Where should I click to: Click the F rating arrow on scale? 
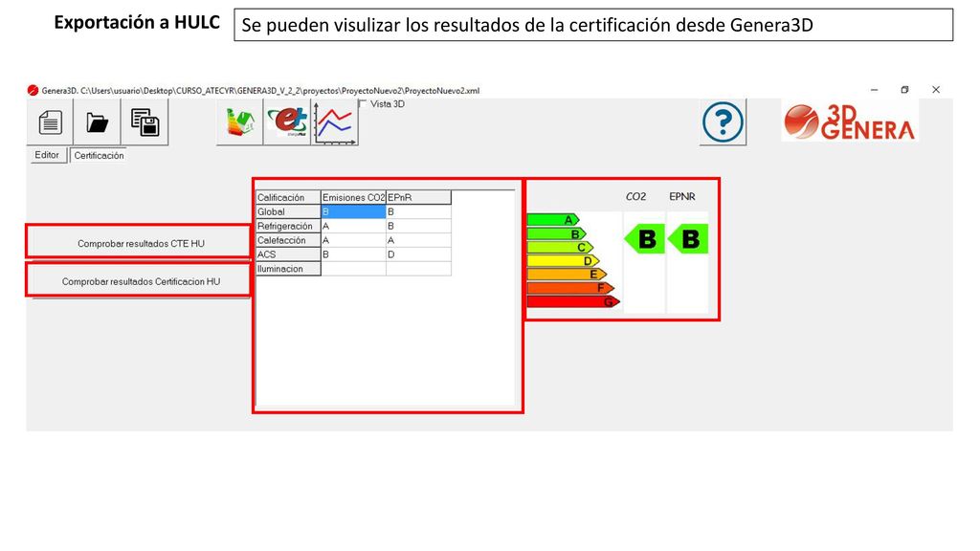[x=570, y=288]
